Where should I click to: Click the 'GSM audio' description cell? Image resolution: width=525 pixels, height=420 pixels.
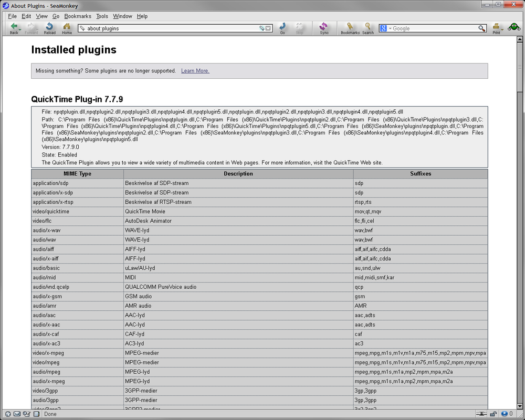(238, 296)
